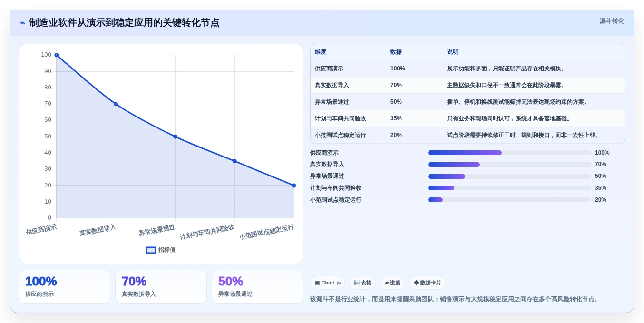Click the 漏斗转化 label in header
This screenshot has width=644, height=323.
[612, 21]
